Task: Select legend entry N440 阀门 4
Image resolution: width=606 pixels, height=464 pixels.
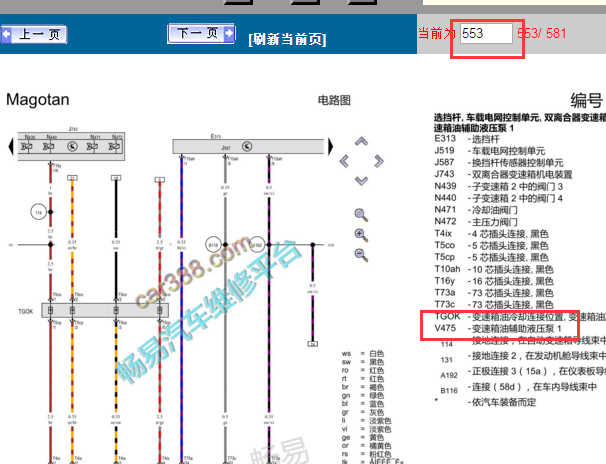Action: coord(499,198)
